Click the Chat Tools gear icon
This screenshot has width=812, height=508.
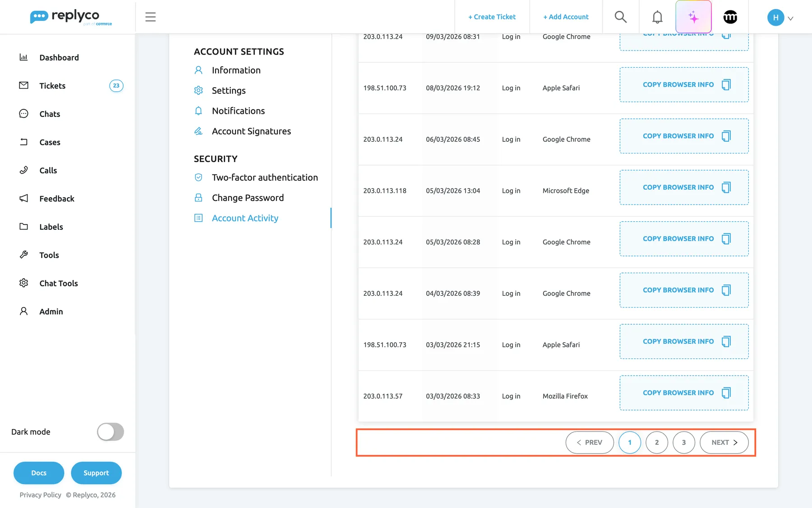pos(23,283)
